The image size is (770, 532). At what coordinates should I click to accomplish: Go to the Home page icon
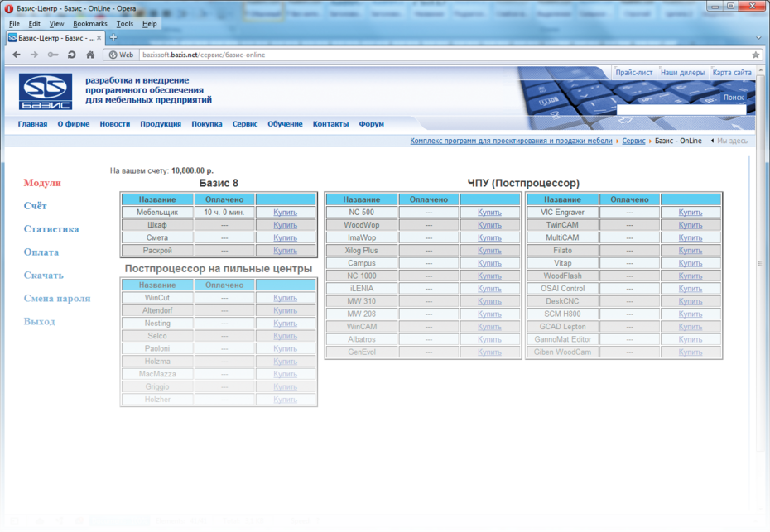tap(90, 55)
